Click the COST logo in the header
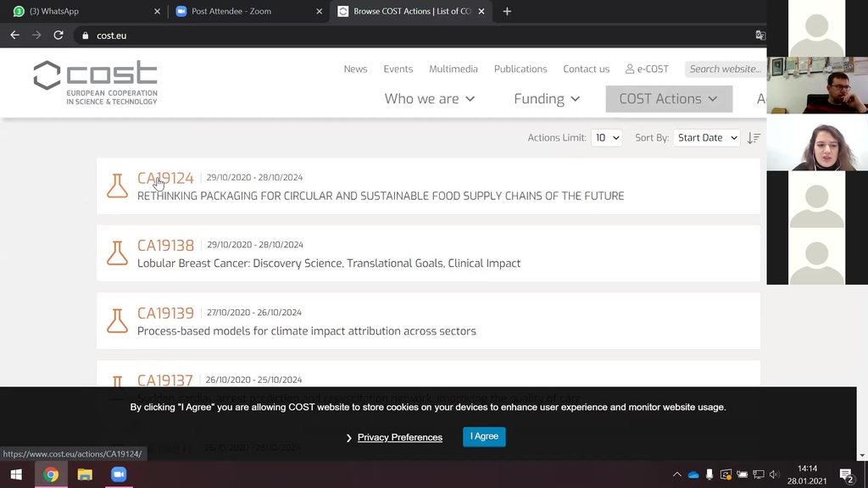 95,82
